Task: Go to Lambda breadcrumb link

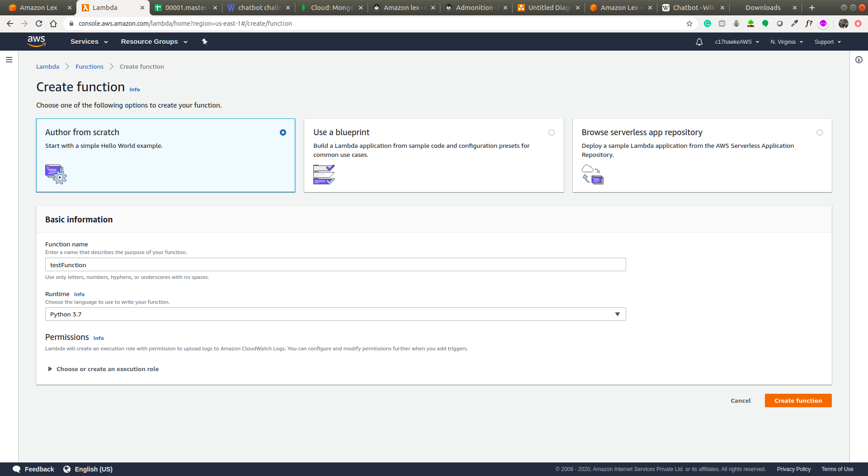Action: (47, 66)
